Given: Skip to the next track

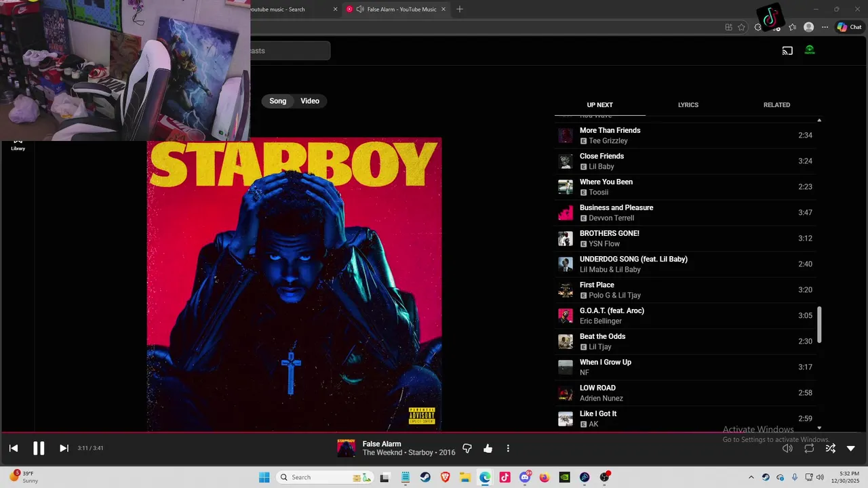Looking at the screenshot, I should [x=64, y=448].
